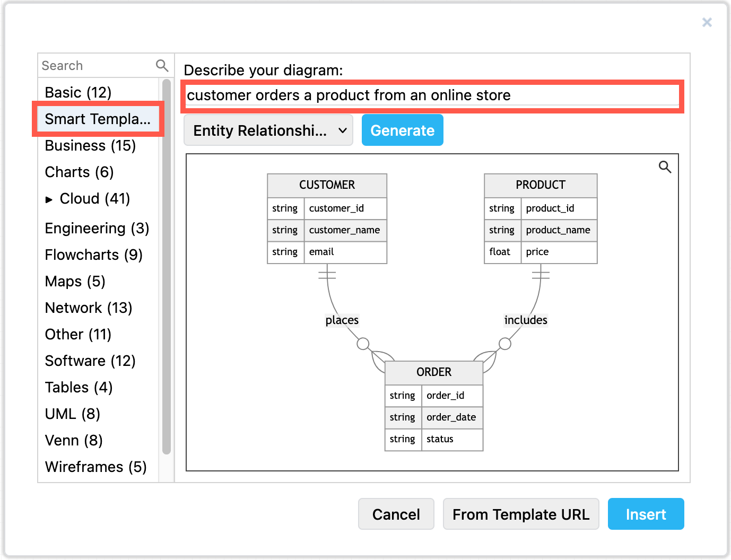The image size is (731, 560).
Task: Close the template dialog with the X
Action: [707, 22]
